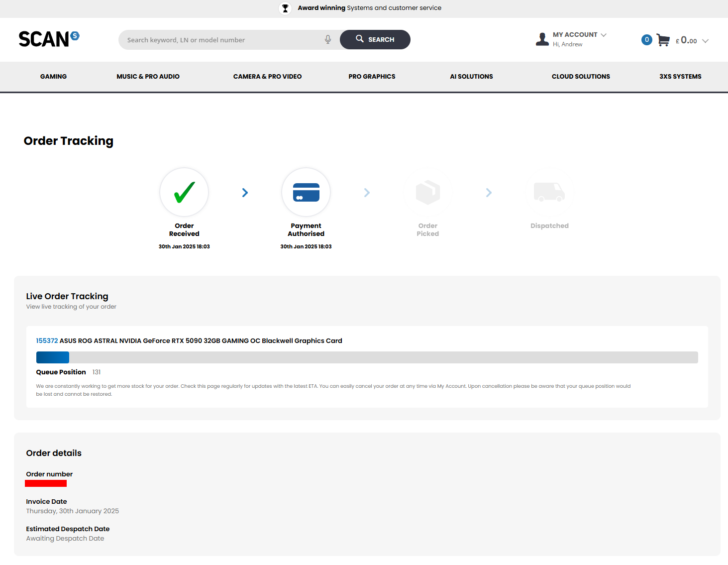The width and height of the screenshot is (728, 565).
Task: Click the Order Picked box icon
Action: (428, 192)
